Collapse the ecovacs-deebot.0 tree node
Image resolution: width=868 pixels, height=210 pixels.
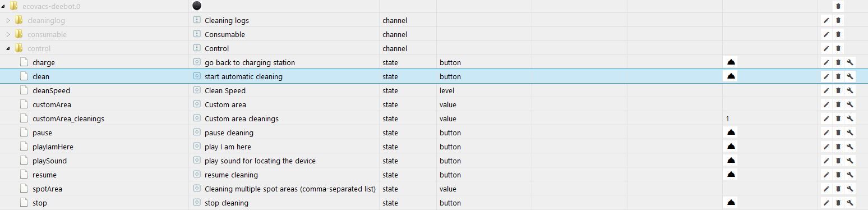pos(3,6)
